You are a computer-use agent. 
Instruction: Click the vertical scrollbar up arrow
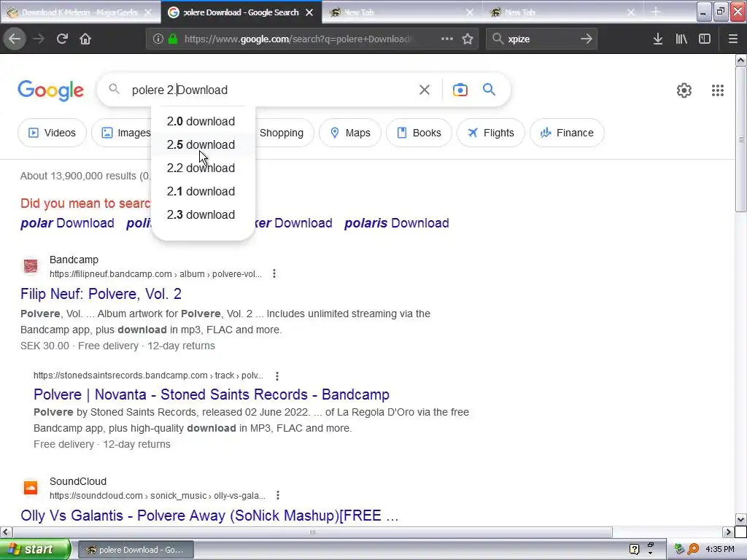pyautogui.click(x=740, y=60)
